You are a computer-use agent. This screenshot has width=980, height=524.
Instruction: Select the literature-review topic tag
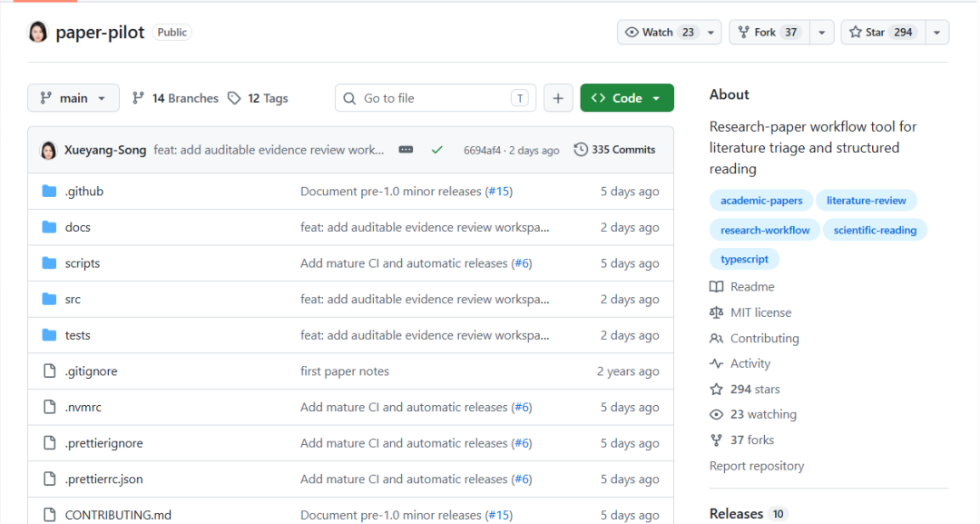(x=867, y=201)
